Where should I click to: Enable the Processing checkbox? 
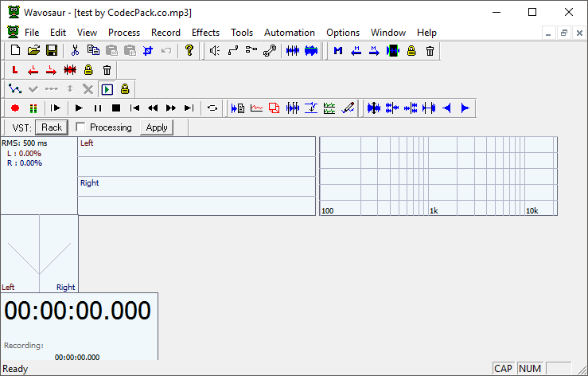pyautogui.click(x=80, y=127)
